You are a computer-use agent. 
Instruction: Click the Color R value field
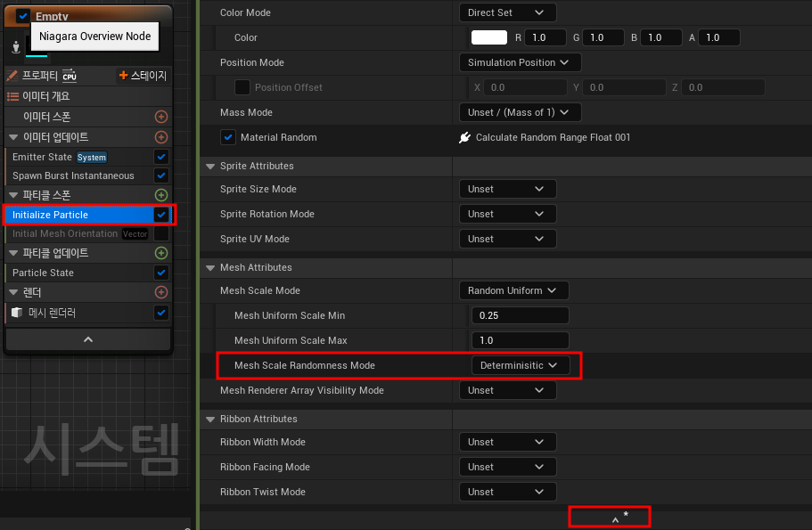point(545,37)
